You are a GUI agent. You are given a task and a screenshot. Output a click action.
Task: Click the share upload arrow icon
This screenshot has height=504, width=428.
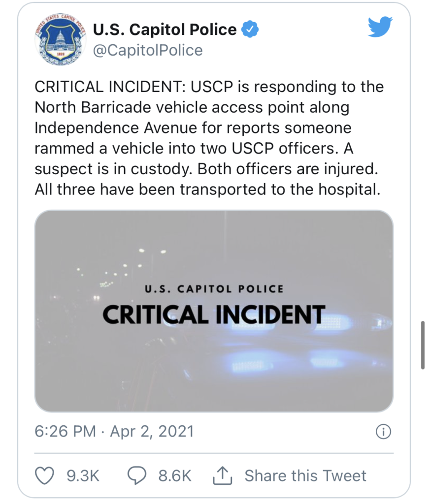[222, 475]
